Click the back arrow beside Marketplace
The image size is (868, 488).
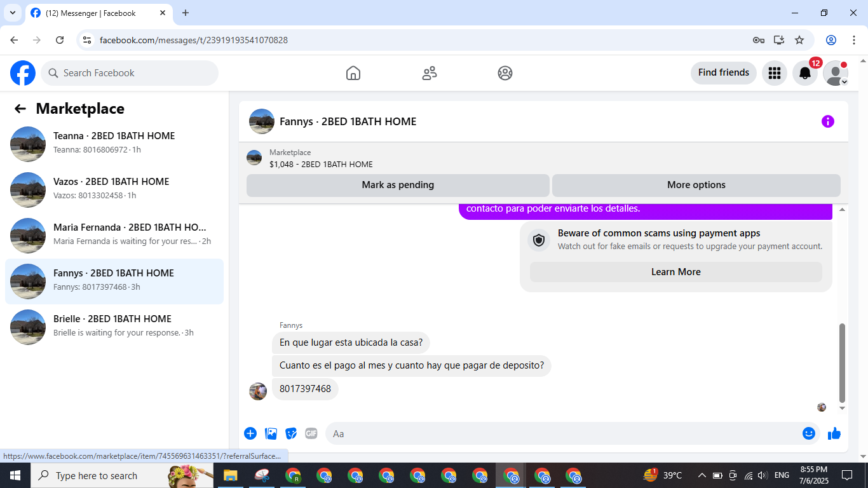[20, 109]
